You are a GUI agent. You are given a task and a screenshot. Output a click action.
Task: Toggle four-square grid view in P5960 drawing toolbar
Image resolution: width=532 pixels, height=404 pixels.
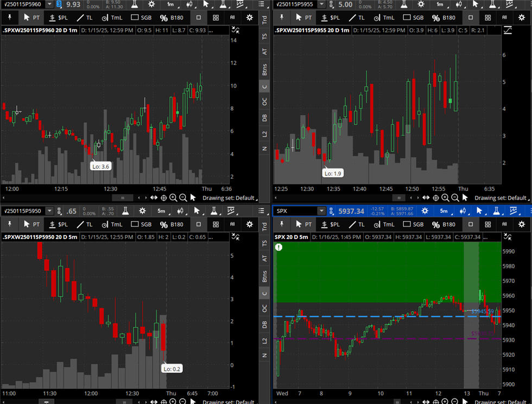(x=216, y=17)
